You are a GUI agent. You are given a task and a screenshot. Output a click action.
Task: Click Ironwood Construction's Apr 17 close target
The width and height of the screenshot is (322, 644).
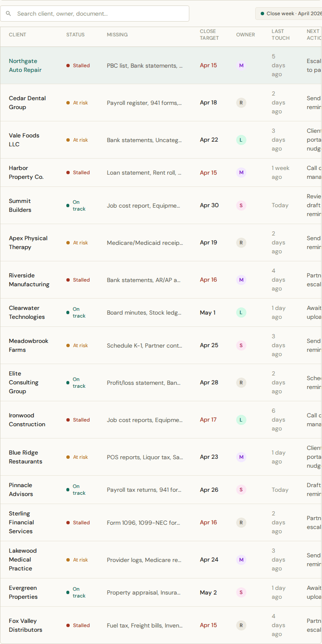click(x=208, y=420)
